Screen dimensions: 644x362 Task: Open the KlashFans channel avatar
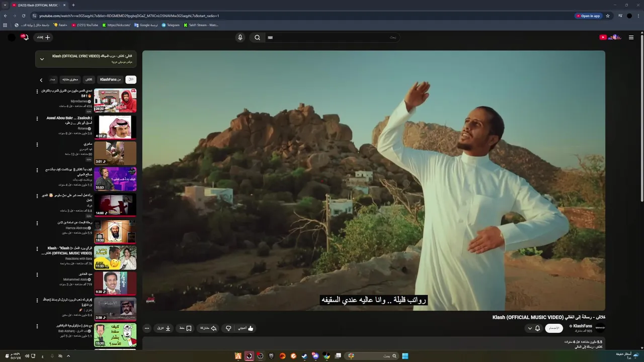point(600,328)
